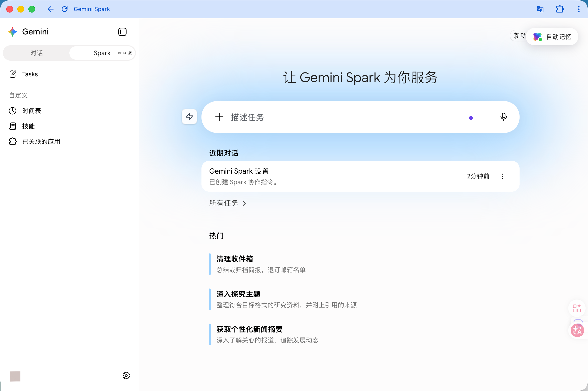This screenshot has height=391, width=588.
Task: Click the 热门 heading
Action: tap(216, 236)
